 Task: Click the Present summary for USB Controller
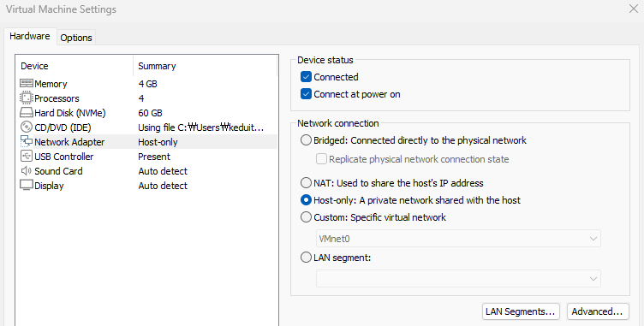[154, 157]
